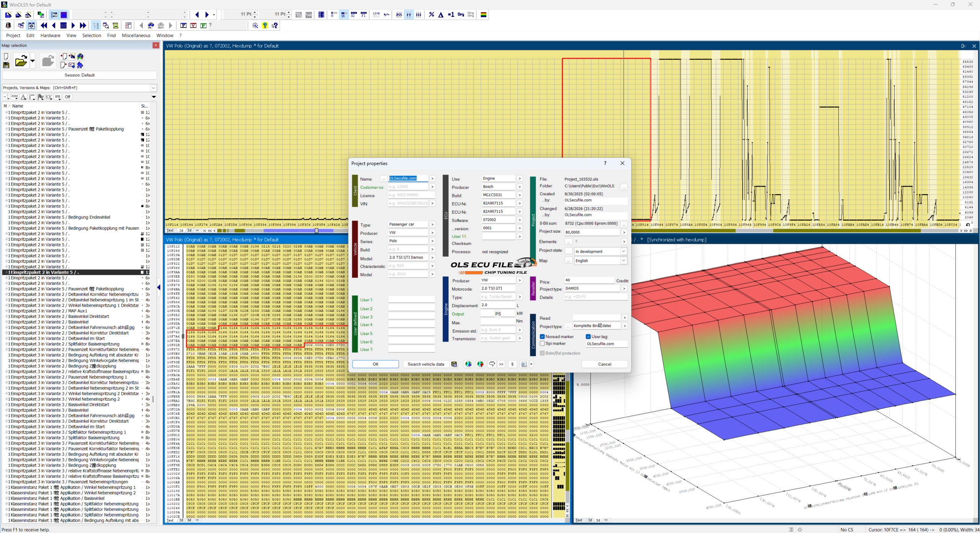
Task: Click Cancel in Project properties dialog
Action: (604, 364)
